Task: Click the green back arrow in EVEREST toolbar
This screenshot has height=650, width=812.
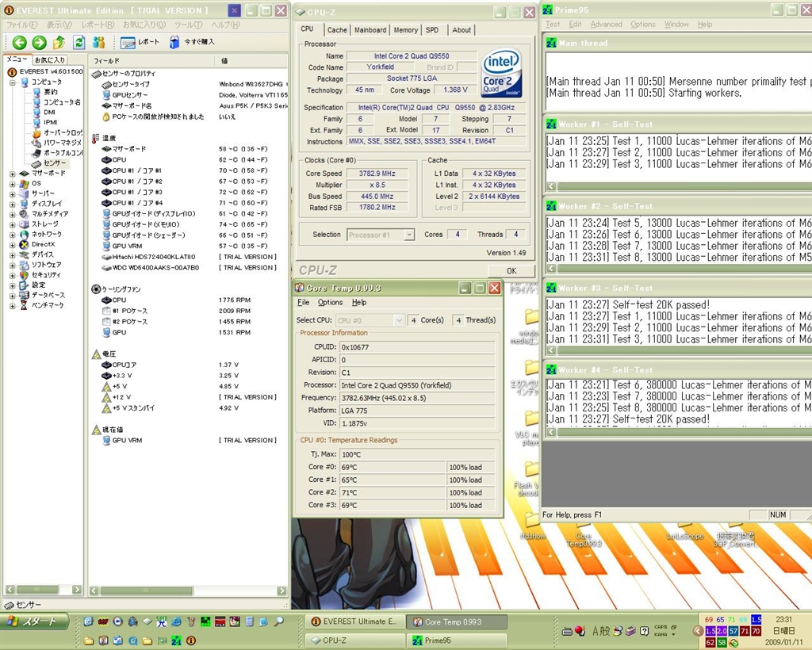Action: coord(19,42)
